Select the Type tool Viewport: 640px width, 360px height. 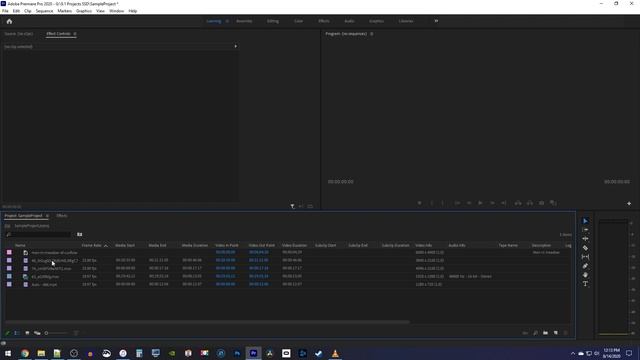pyautogui.click(x=585, y=284)
